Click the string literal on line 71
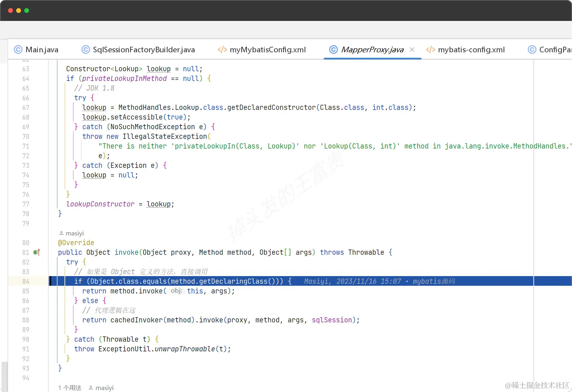Screen dimensions: 572x392 [x=335, y=146]
